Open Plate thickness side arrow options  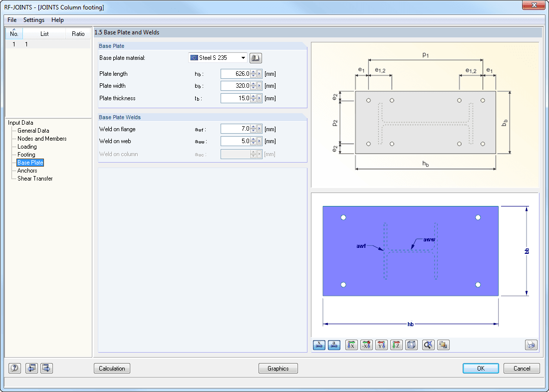click(x=260, y=98)
